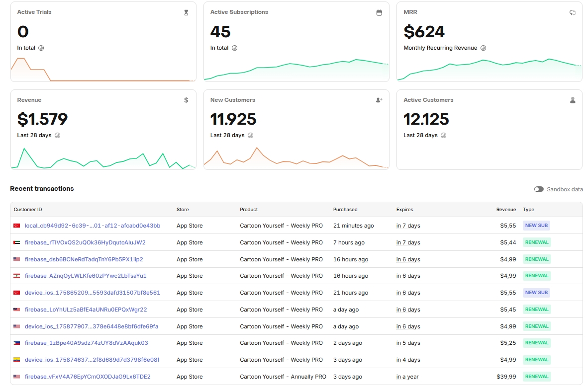The width and height of the screenshot is (585, 392).
Task: Click the Purchased column header
Action: (x=345, y=210)
